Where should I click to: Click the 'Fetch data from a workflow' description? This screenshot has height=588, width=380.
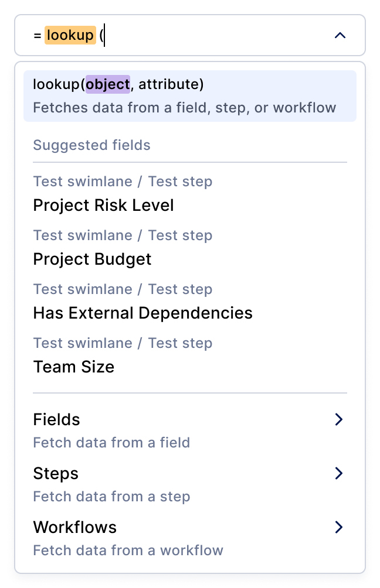[x=128, y=551]
